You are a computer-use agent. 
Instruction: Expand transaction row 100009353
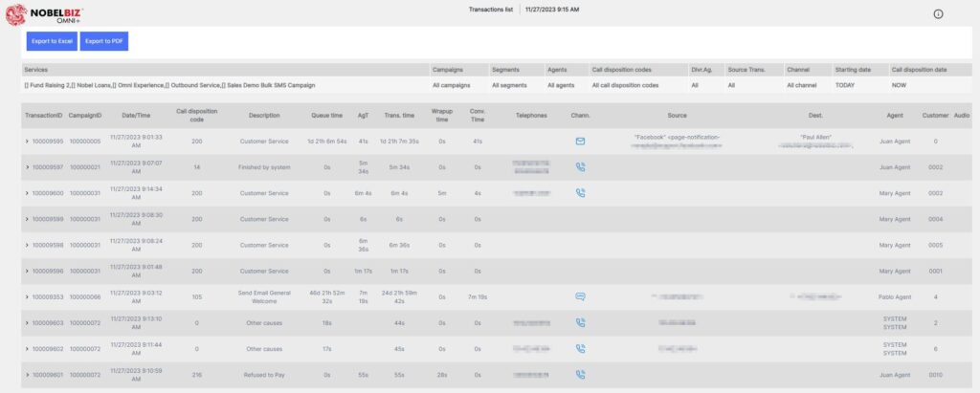(27, 297)
